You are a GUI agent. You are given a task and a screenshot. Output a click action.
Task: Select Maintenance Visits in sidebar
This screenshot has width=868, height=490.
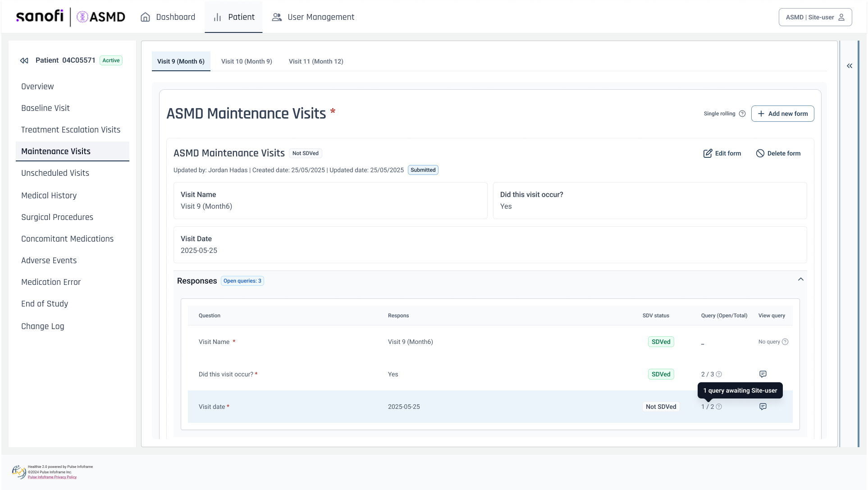coord(73,151)
